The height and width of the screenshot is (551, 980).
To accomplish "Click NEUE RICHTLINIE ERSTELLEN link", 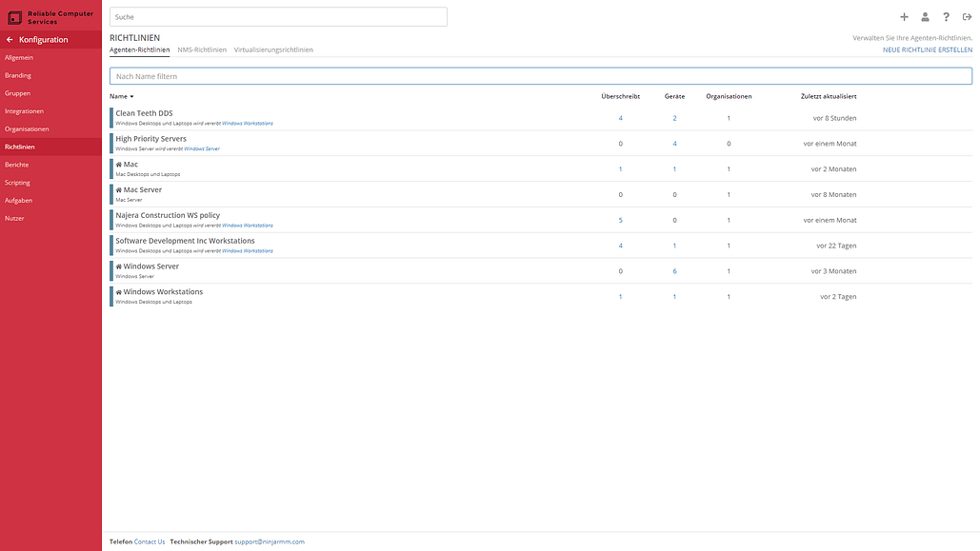I will [x=928, y=50].
